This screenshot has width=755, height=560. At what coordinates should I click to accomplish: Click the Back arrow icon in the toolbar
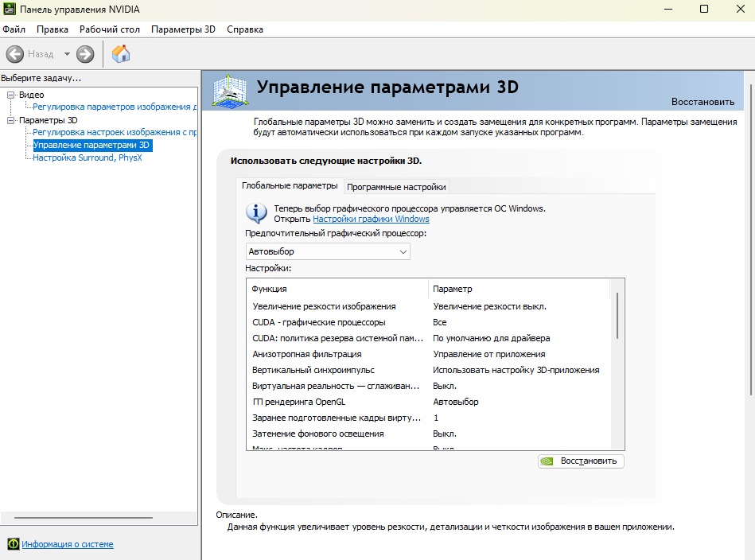(x=15, y=54)
